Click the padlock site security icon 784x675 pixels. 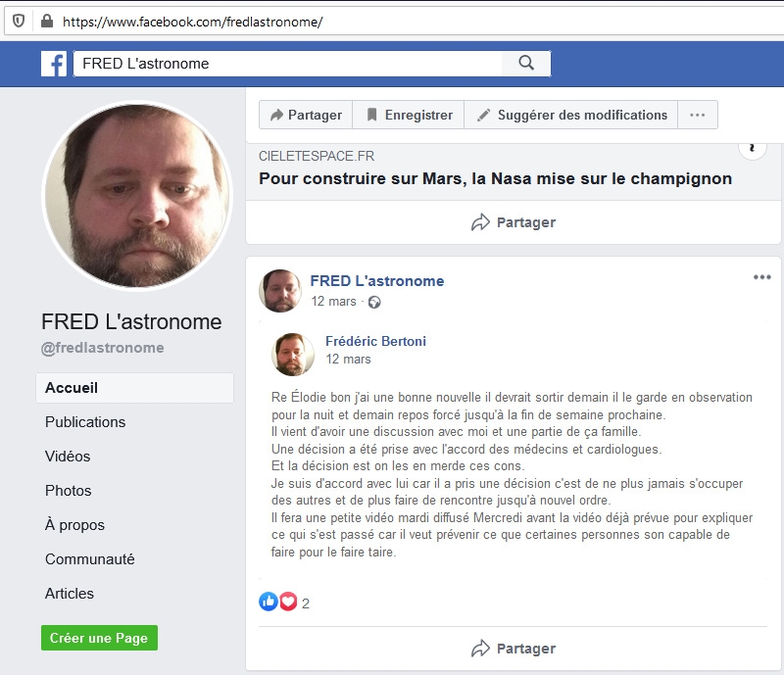tap(46, 21)
